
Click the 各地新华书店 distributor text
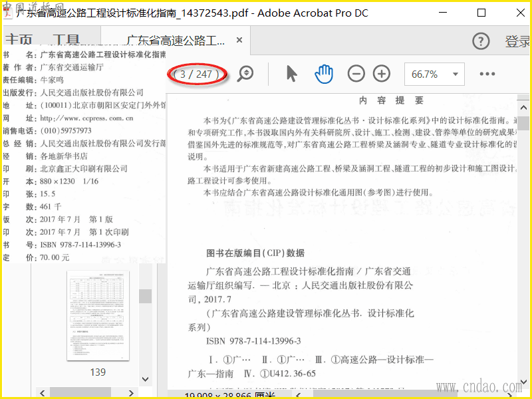64,156
